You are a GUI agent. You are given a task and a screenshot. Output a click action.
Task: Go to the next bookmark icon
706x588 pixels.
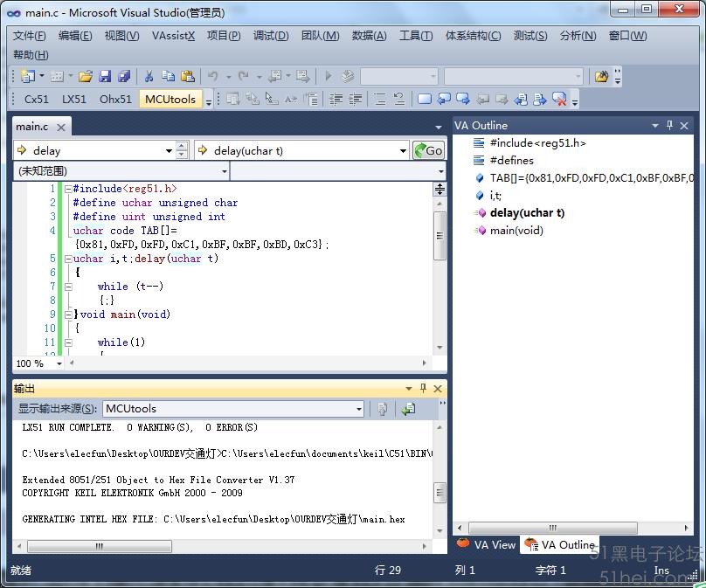click(463, 99)
